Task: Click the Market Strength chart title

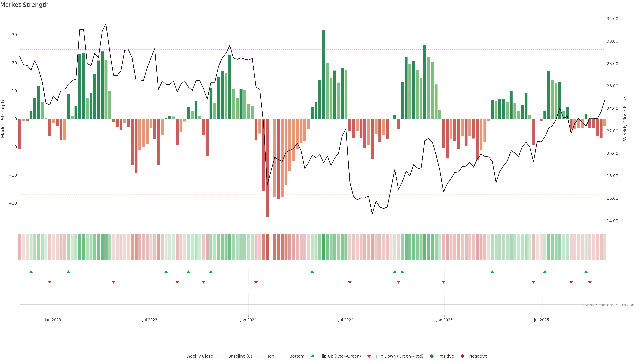Action: tap(24, 5)
